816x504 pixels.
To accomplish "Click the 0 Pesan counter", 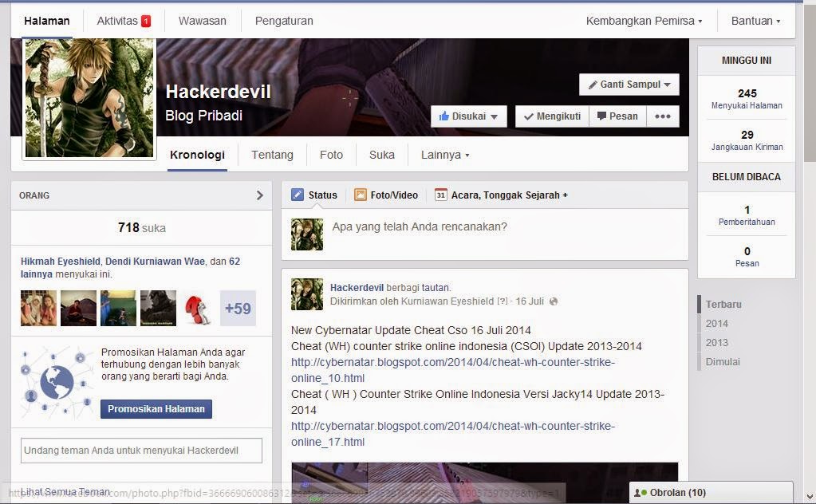I will (x=747, y=257).
